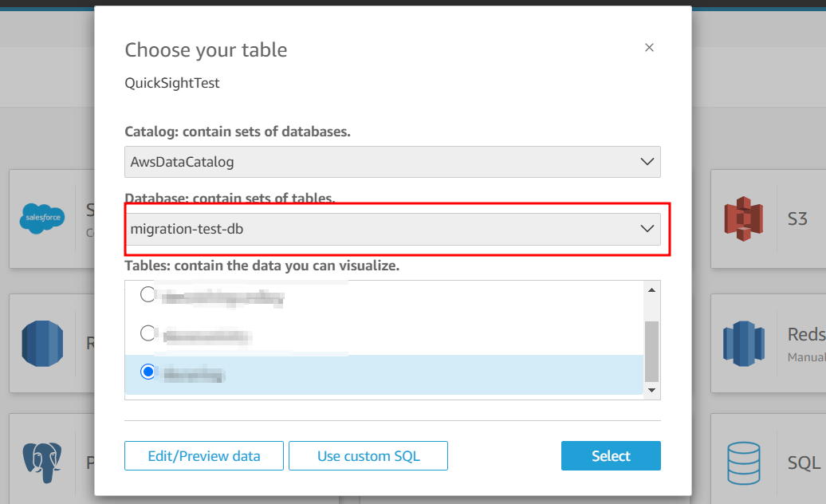
Task: Select the second table radio button
Action: tap(148, 333)
